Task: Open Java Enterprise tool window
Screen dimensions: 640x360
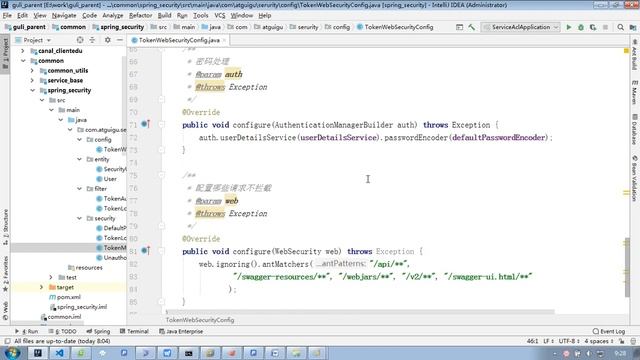Action: click(181, 331)
